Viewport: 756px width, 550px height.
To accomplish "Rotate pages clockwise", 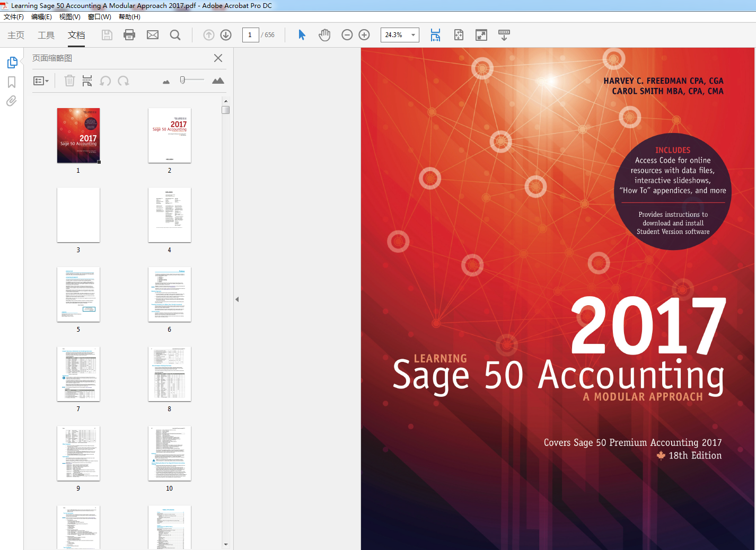I will (x=123, y=81).
